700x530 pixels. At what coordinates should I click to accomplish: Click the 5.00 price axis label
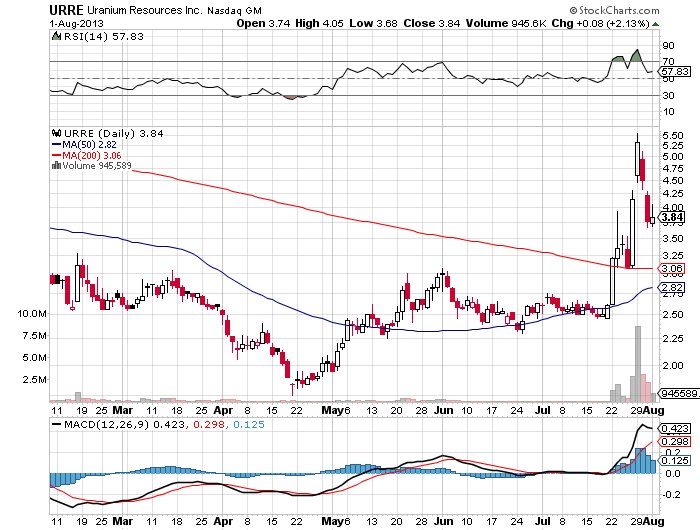[x=673, y=157]
